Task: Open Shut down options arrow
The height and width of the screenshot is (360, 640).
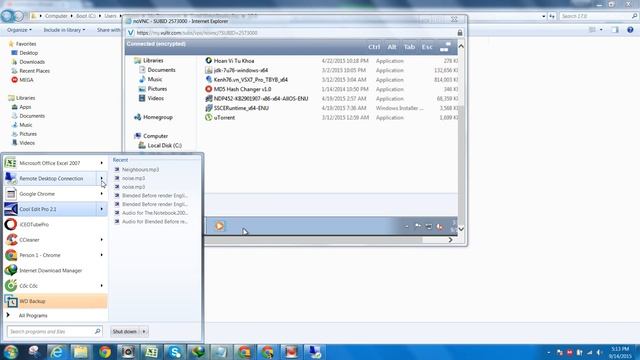Action: [x=144, y=331]
